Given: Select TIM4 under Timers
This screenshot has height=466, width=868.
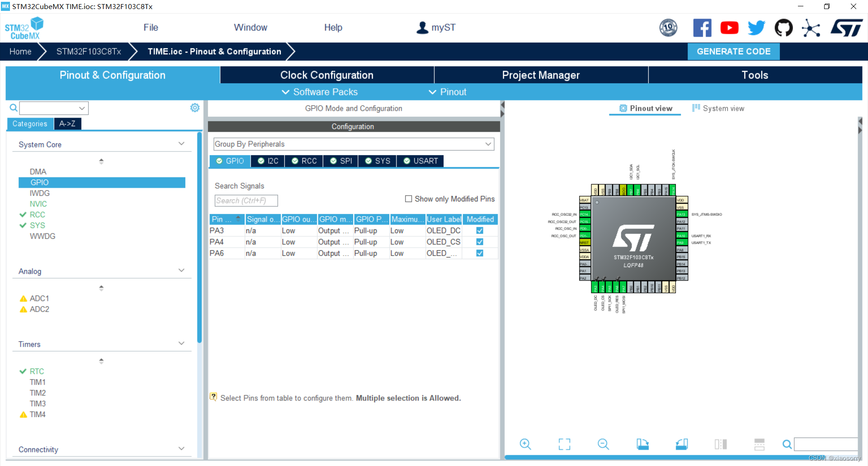Looking at the screenshot, I should coord(38,414).
